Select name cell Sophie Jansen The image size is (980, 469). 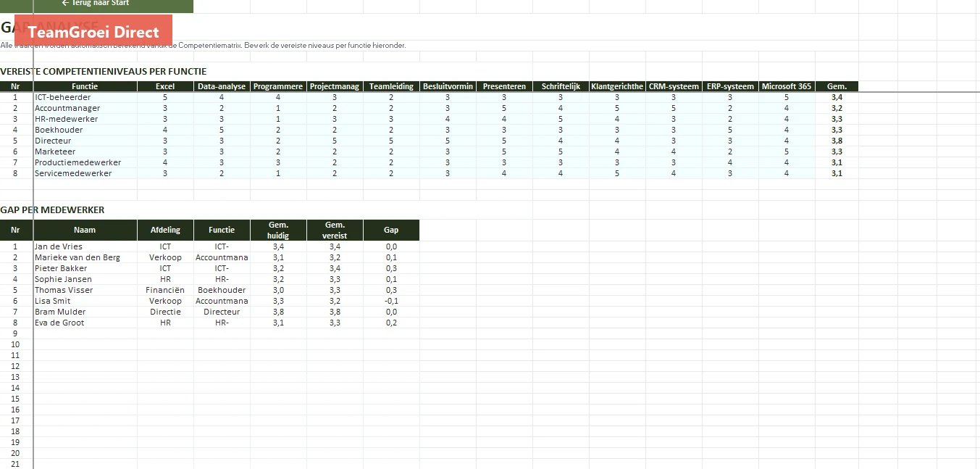(85, 279)
